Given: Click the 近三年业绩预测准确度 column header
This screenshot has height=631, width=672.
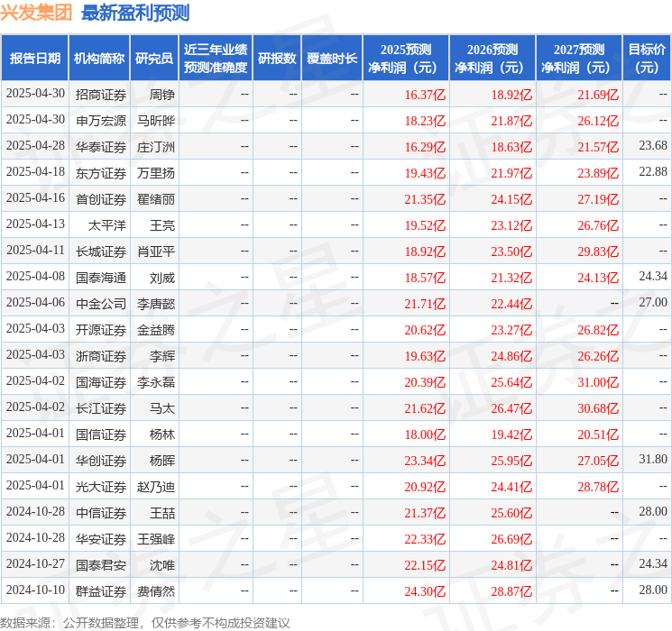Looking at the screenshot, I should 215,58.
